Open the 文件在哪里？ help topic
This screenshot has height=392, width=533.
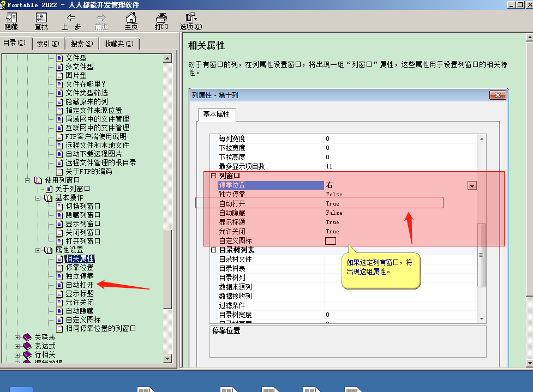coord(86,85)
